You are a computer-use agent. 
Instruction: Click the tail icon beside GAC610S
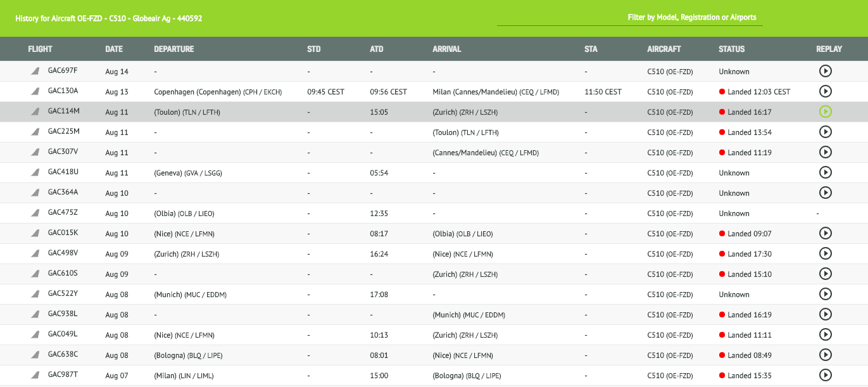click(35, 274)
